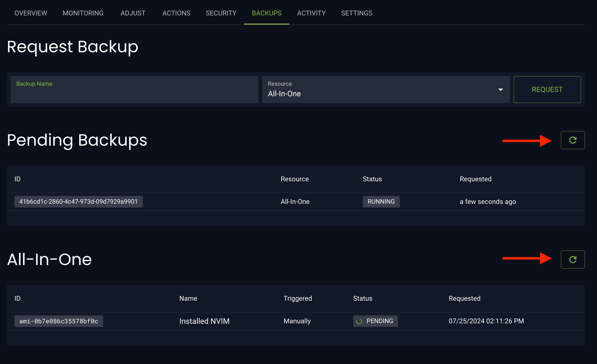Open the Resource dropdown arrow
This screenshot has height=364, width=597.
point(500,90)
